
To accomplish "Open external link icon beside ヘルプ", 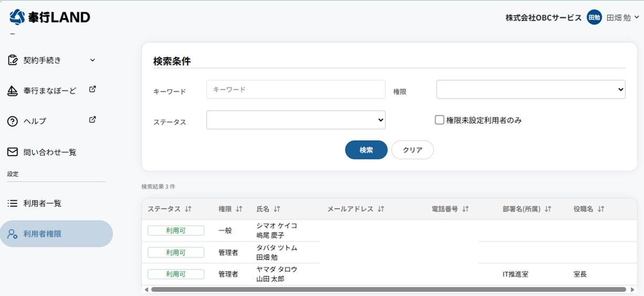I will 92,120.
